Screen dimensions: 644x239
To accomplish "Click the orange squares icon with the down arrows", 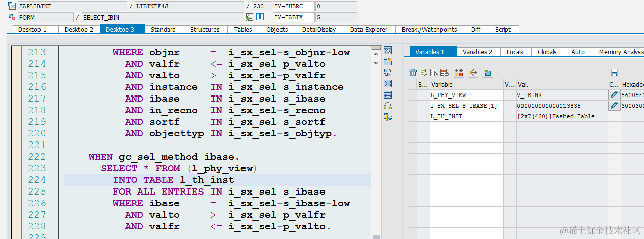I will [459, 73].
